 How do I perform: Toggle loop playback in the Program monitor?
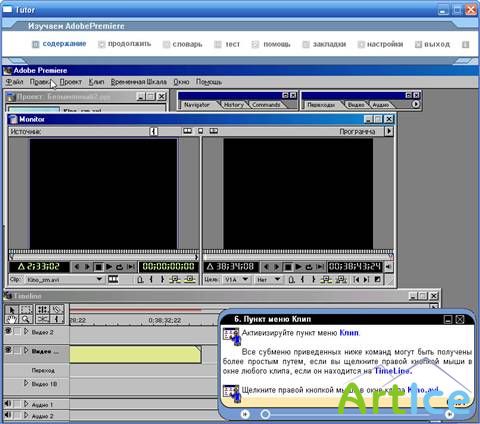click(309, 267)
